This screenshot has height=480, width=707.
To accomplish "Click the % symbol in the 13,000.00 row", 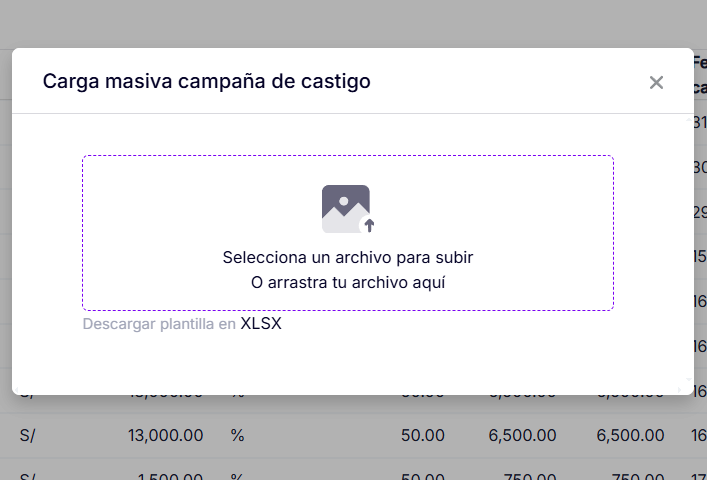I will coord(237,435).
